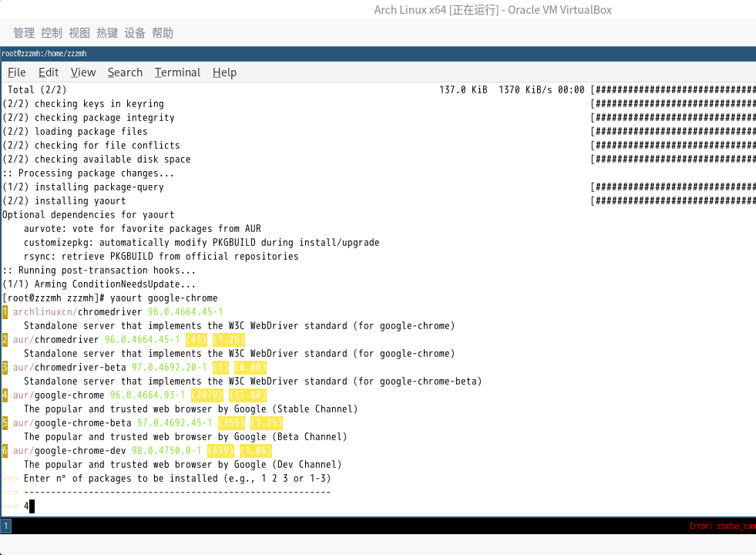Click the 'rsync' optional dependency line
The width and height of the screenshot is (756, 555).
click(161, 257)
